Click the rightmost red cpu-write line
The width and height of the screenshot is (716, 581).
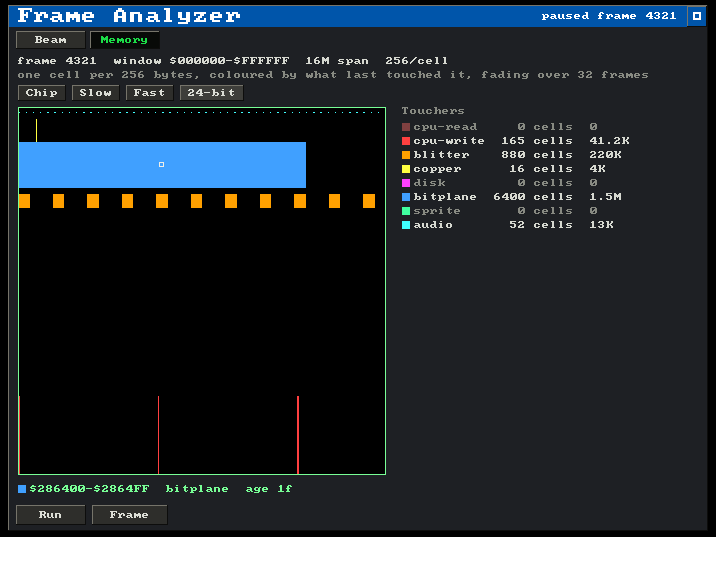pyautogui.click(x=298, y=435)
